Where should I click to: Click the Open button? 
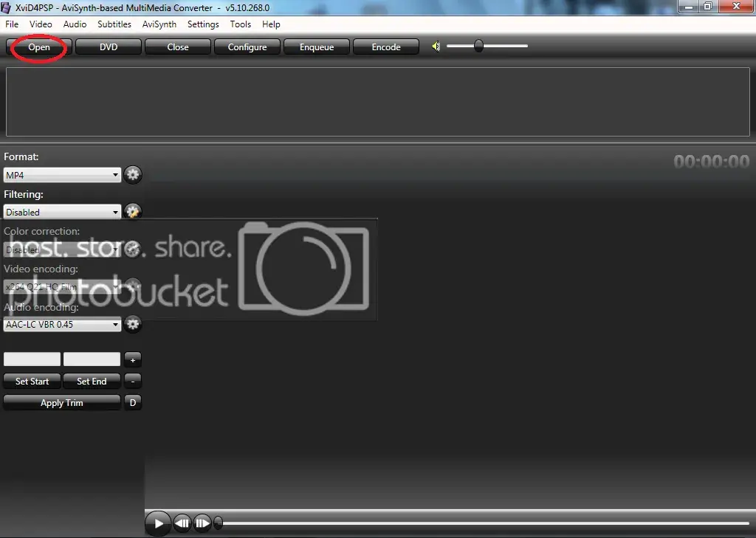(39, 46)
